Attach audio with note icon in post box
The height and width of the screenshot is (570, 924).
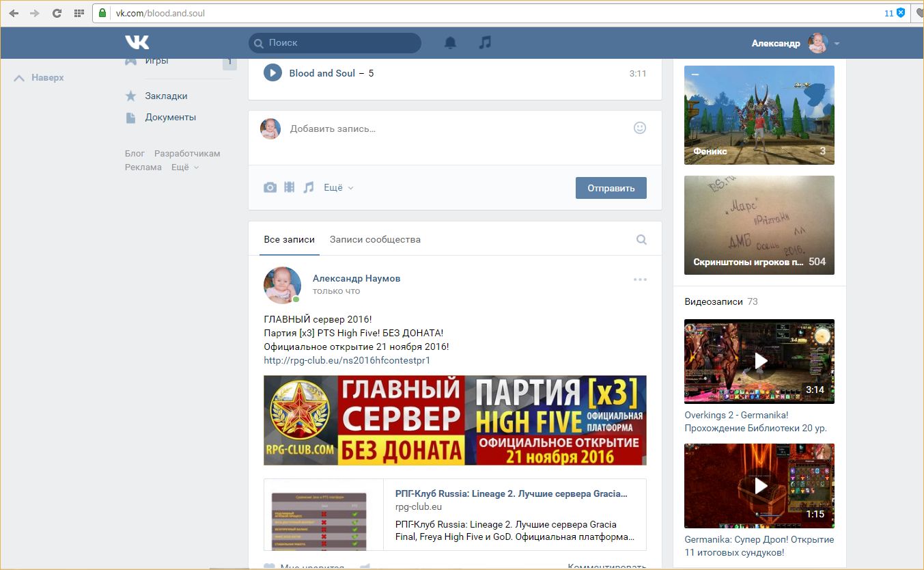(x=309, y=187)
